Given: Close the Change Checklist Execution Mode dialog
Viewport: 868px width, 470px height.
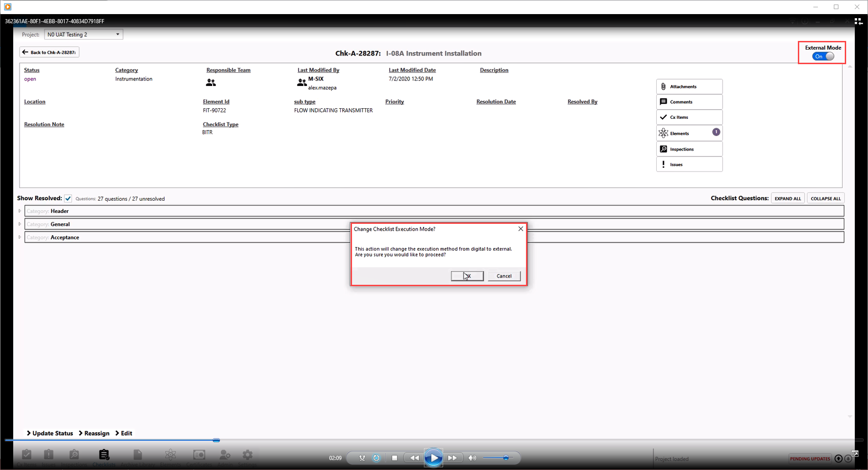Looking at the screenshot, I should coord(521,229).
